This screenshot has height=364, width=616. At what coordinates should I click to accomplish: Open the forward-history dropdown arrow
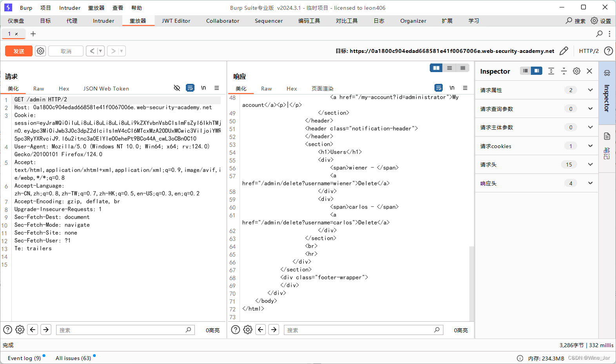pyautogui.click(x=122, y=51)
